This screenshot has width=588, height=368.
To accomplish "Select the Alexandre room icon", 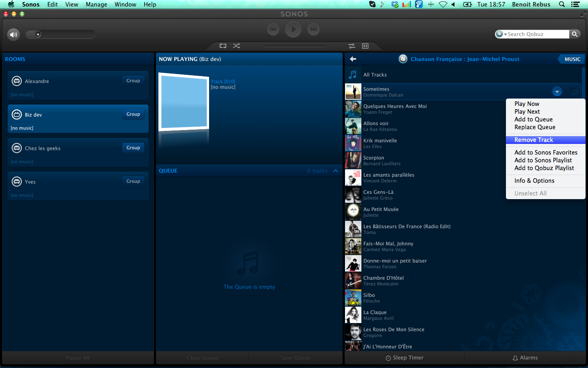I will pyautogui.click(x=17, y=81).
